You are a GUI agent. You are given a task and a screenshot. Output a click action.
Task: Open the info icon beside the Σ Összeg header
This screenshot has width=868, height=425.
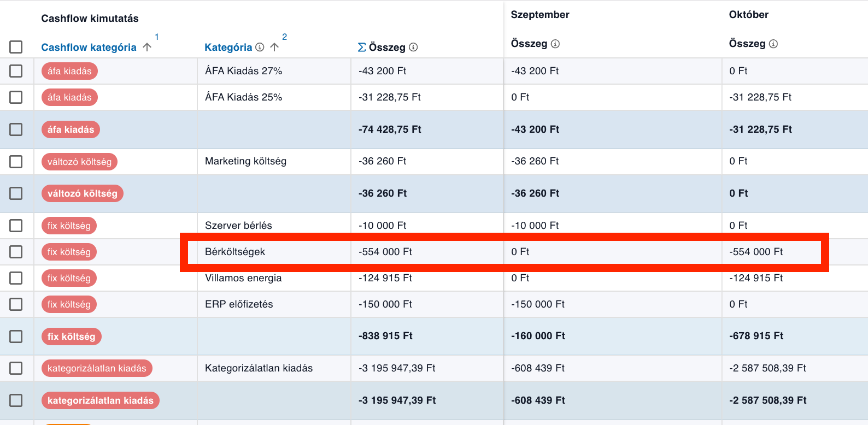(413, 47)
